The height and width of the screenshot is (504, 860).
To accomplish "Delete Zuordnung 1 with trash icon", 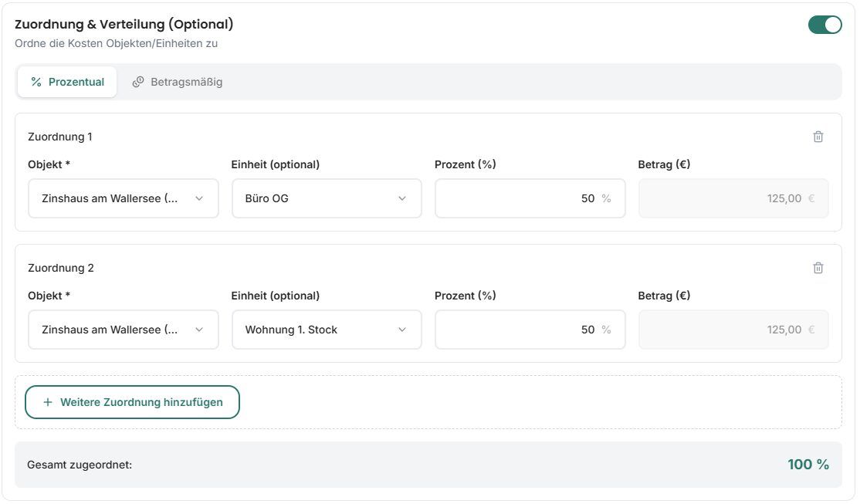I will pos(818,137).
